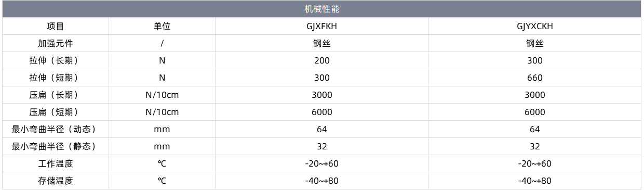Click the N/10cm unit in 压扁（长期）row
The image size is (644, 190).
pos(162,95)
